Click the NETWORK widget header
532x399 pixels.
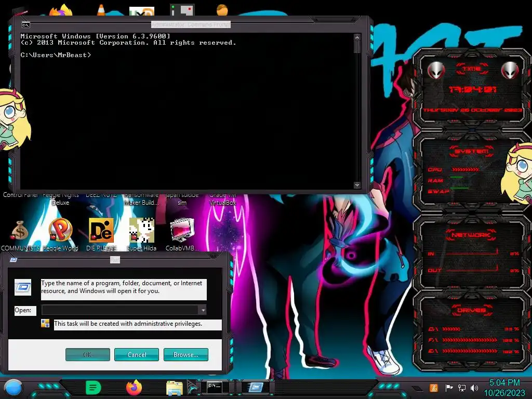coord(471,235)
